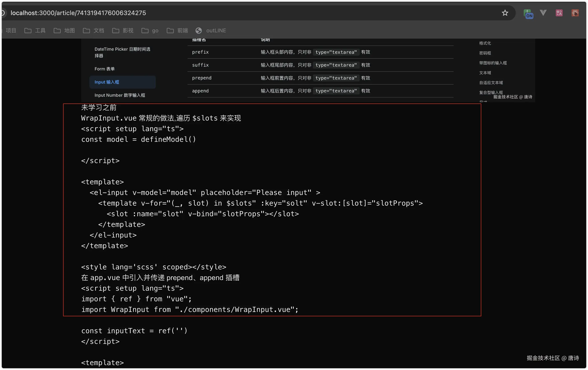Click the 未学习之前 heading text
The image size is (588, 370).
click(x=99, y=107)
